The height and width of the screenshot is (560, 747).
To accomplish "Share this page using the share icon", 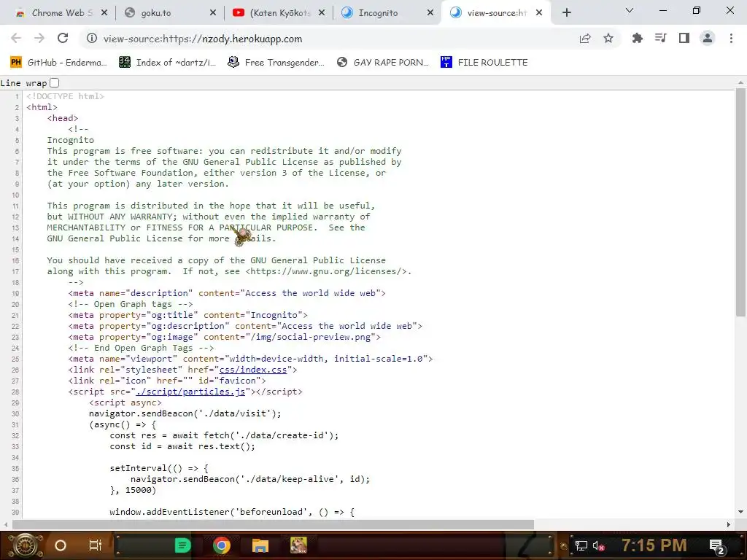I will [x=585, y=39].
